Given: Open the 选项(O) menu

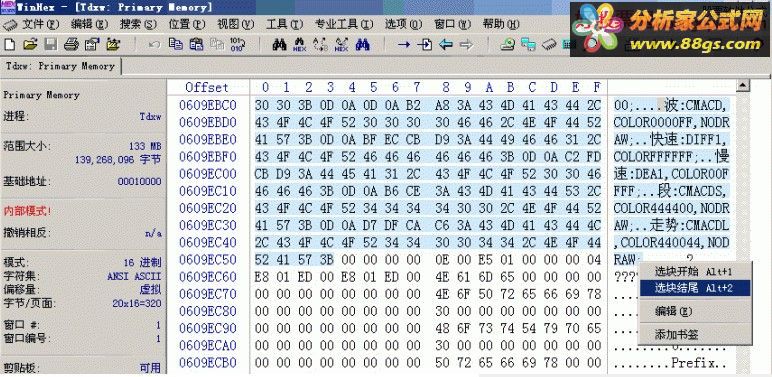Looking at the screenshot, I should click(403, 24).
